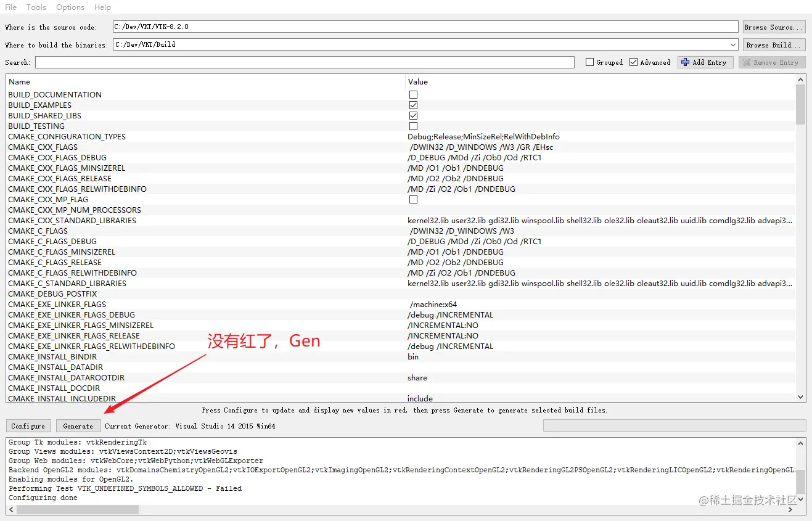Click the entry list scroll down arrow

coord(801,398)
